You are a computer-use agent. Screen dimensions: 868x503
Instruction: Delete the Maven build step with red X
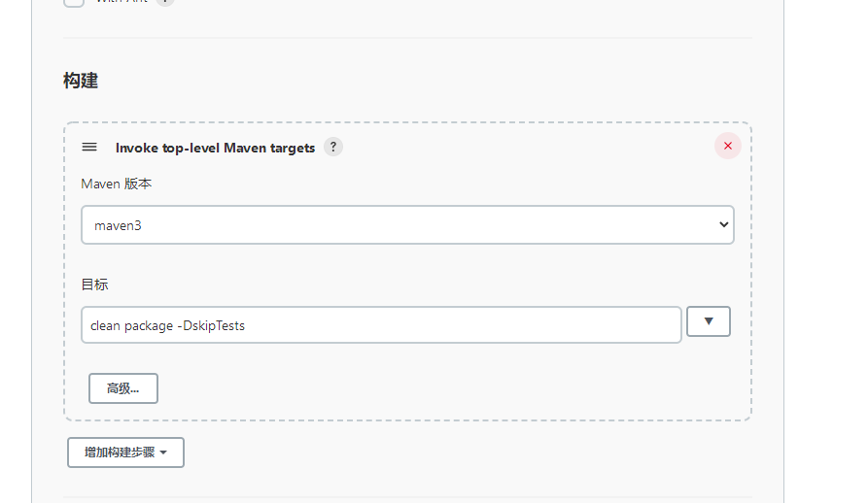(x=727, y=146)
